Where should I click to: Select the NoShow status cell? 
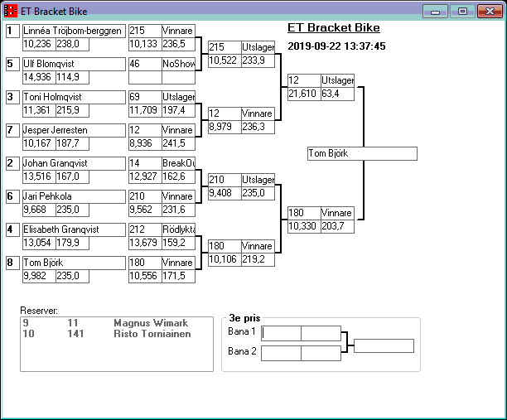[178, 64]
